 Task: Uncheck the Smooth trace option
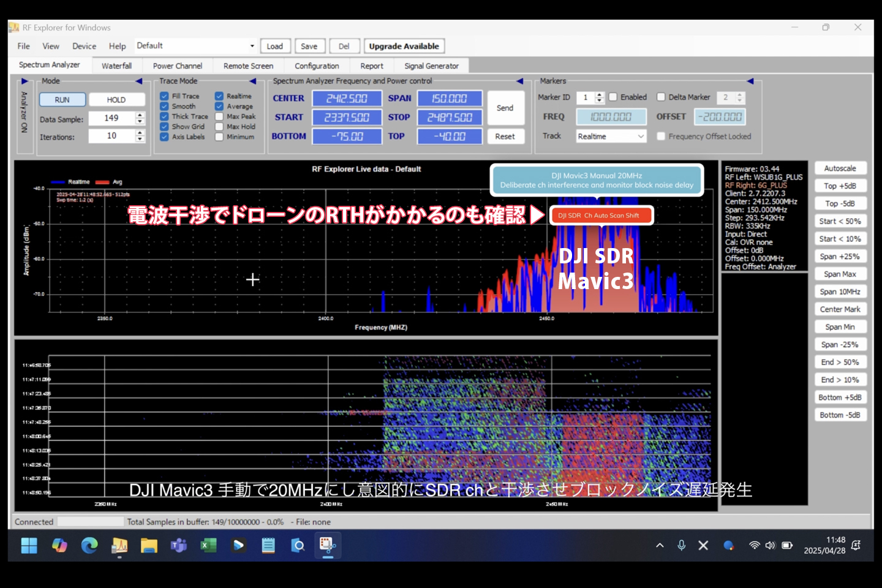coord(164,106)
